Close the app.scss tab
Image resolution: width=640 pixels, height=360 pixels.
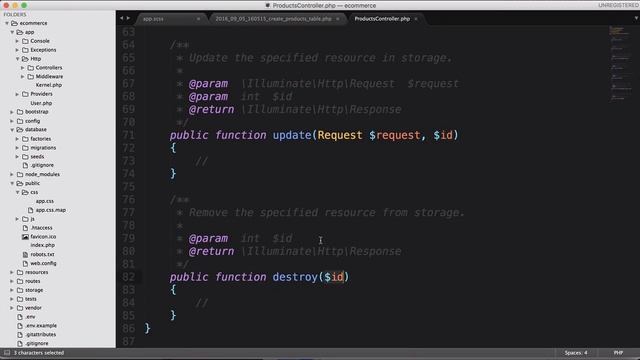(x=198, y=19)
